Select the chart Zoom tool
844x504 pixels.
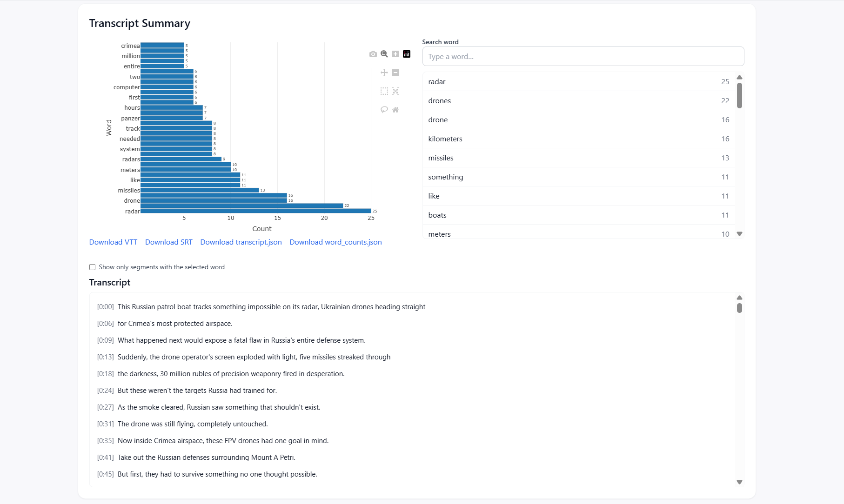pyautogui.click(x=384, y=54)
